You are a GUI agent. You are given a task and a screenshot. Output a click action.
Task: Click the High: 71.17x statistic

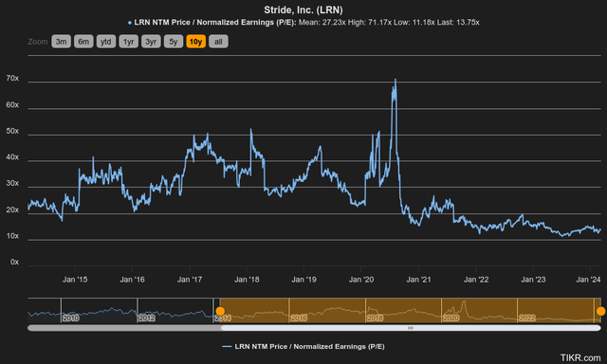click(370, 23)
